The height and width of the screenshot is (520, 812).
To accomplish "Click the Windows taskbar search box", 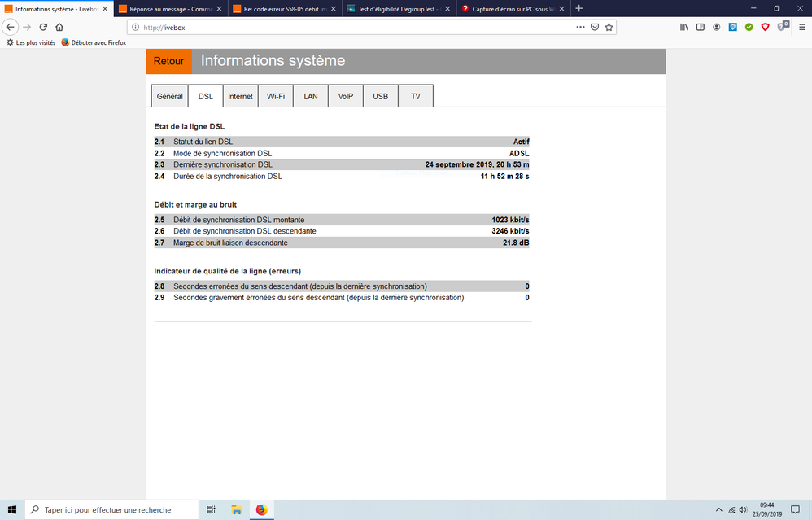I will click(111, 509).
